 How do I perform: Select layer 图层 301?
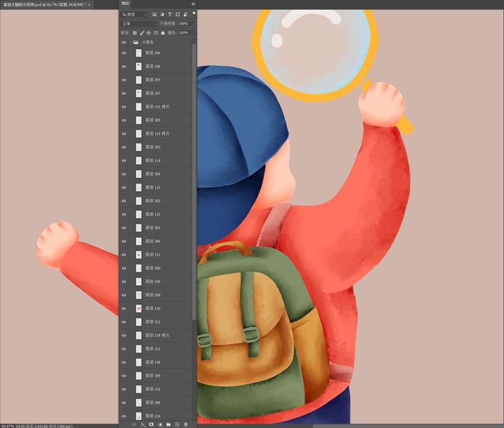[x=156, y=228]
